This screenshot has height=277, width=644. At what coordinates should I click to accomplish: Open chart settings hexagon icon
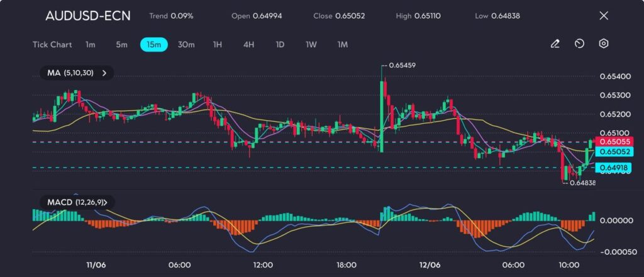[x=604, y=44]
